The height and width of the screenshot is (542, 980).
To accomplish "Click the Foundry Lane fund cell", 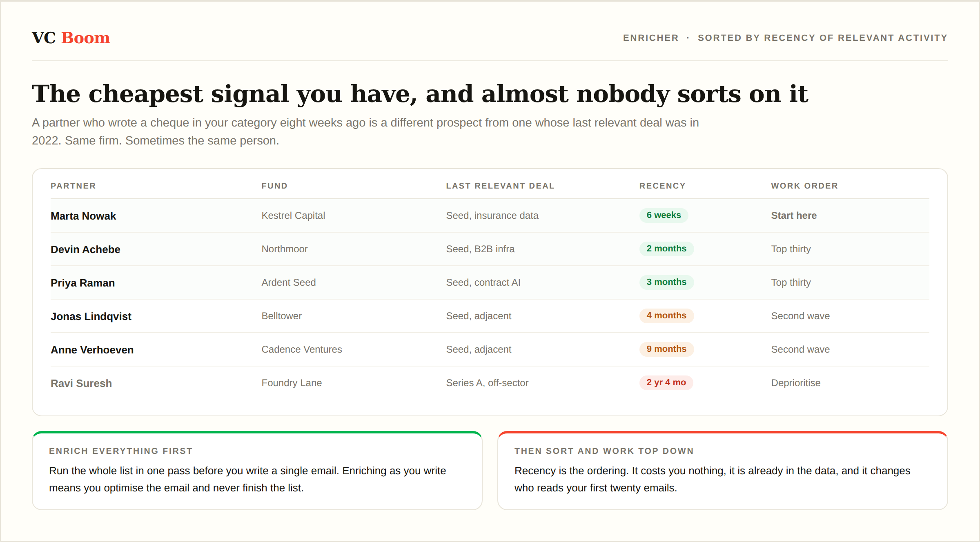I will pos(292,383).
